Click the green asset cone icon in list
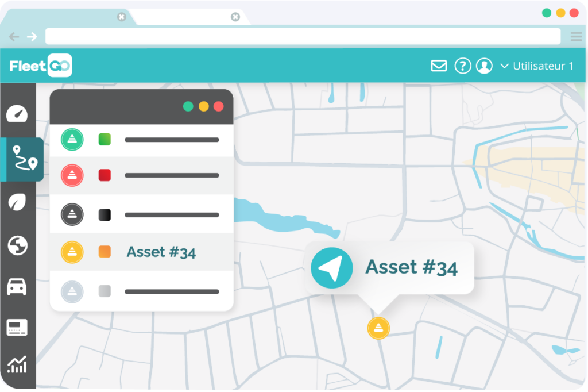The width and height of the screenshot is (588, 392). click(72, 140)
